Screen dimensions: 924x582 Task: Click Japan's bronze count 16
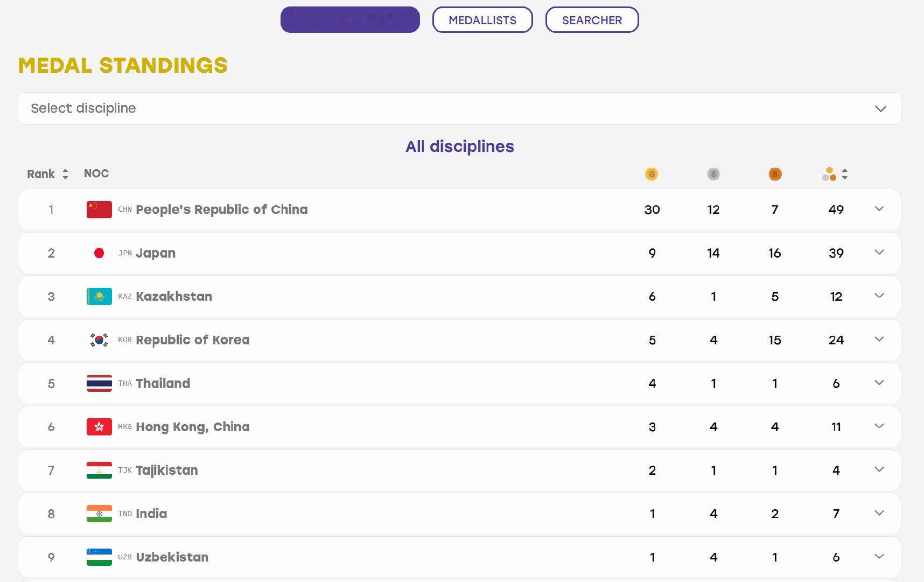[x=774, y=253]
